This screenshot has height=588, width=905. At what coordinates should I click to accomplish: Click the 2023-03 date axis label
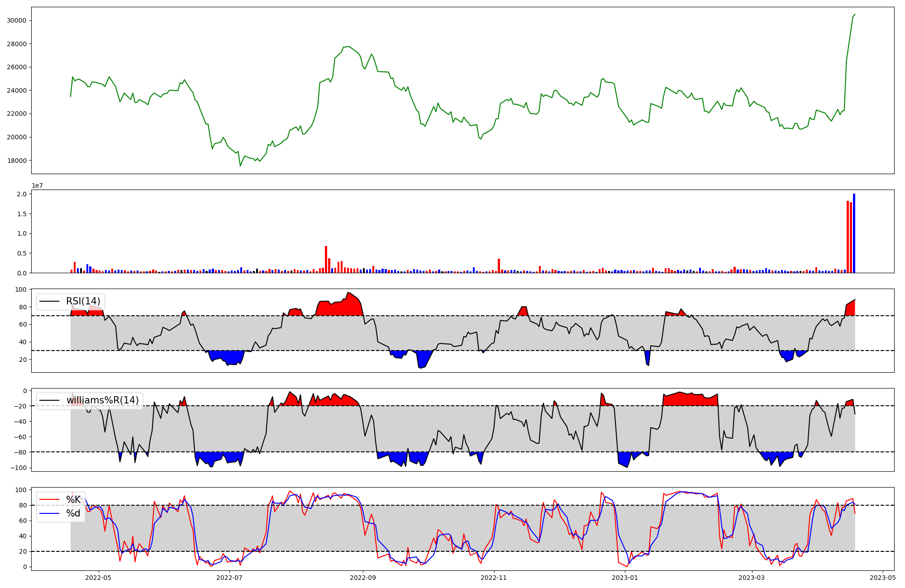point(752,578)
